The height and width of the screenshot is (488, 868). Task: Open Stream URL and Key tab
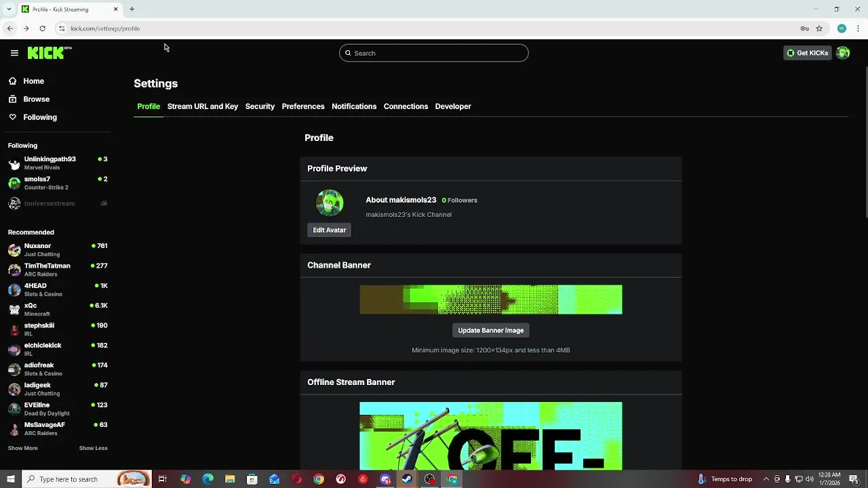[203, 106]
